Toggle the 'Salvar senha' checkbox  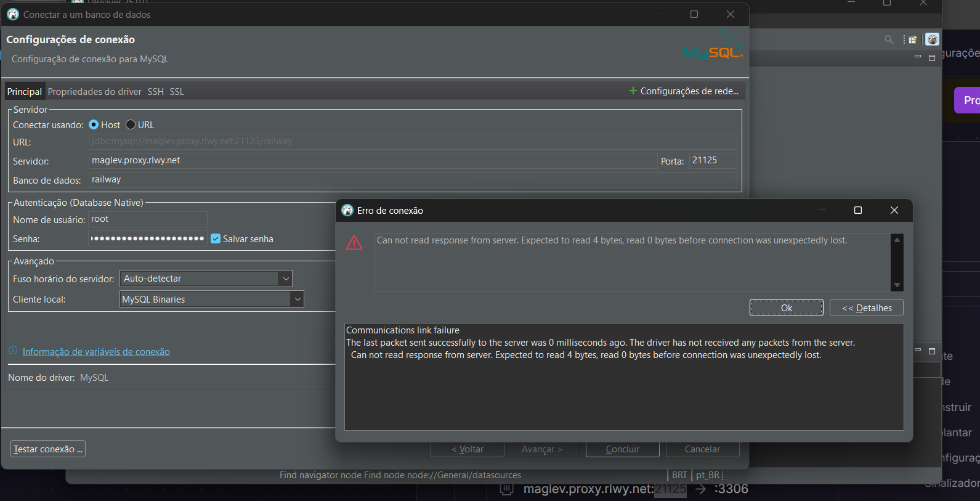[216, 238]
